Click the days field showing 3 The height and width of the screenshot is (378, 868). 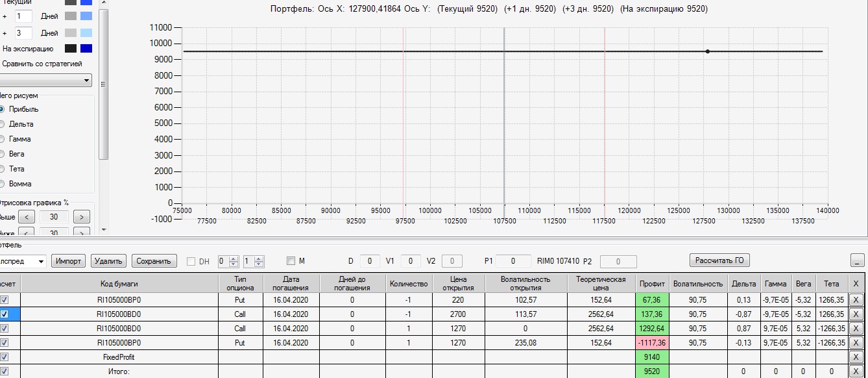click(23, 32)
